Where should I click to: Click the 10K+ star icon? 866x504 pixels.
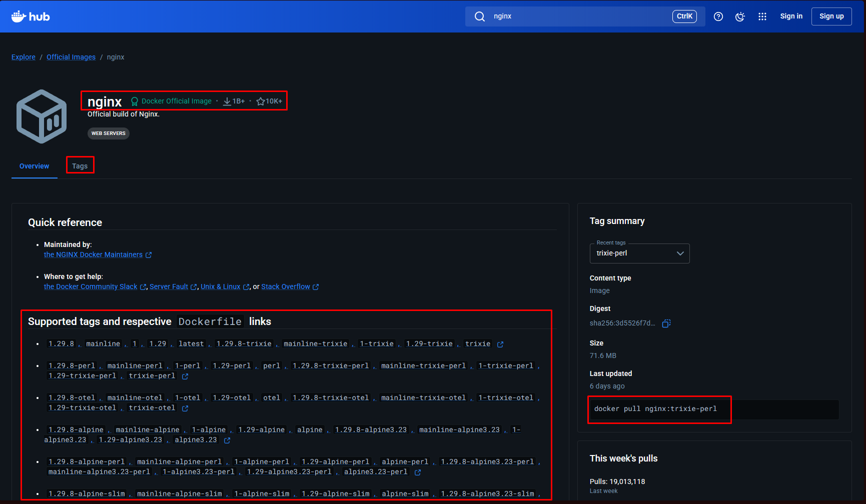pos(261,101)
